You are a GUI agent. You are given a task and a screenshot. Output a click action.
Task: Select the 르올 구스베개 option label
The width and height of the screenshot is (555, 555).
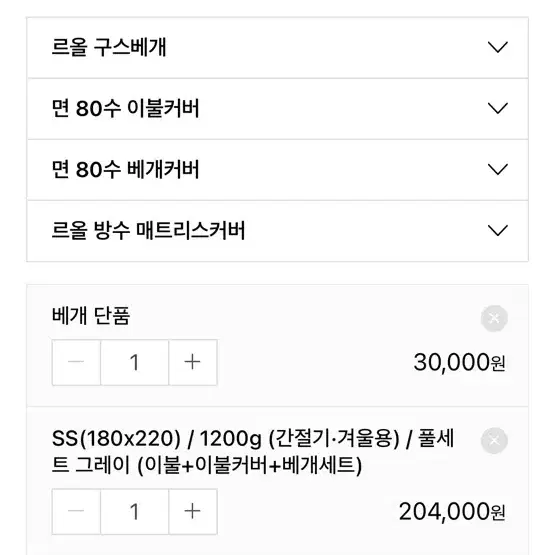pos(109,47)
